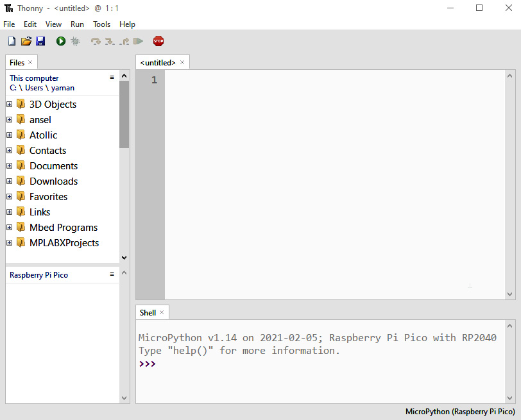Close the Shell tab
The height and width of the screenshot is (420, 521).
pos(162,312)
